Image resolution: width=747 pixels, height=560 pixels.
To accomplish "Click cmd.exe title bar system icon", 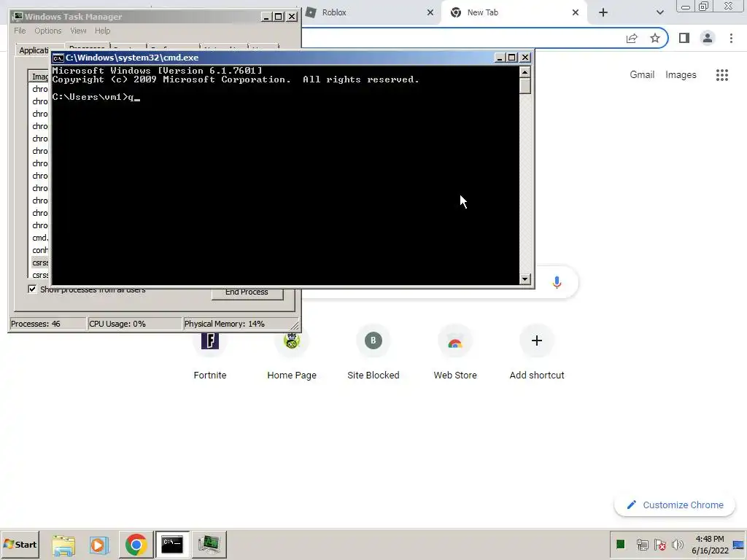I will coord(58,58).
